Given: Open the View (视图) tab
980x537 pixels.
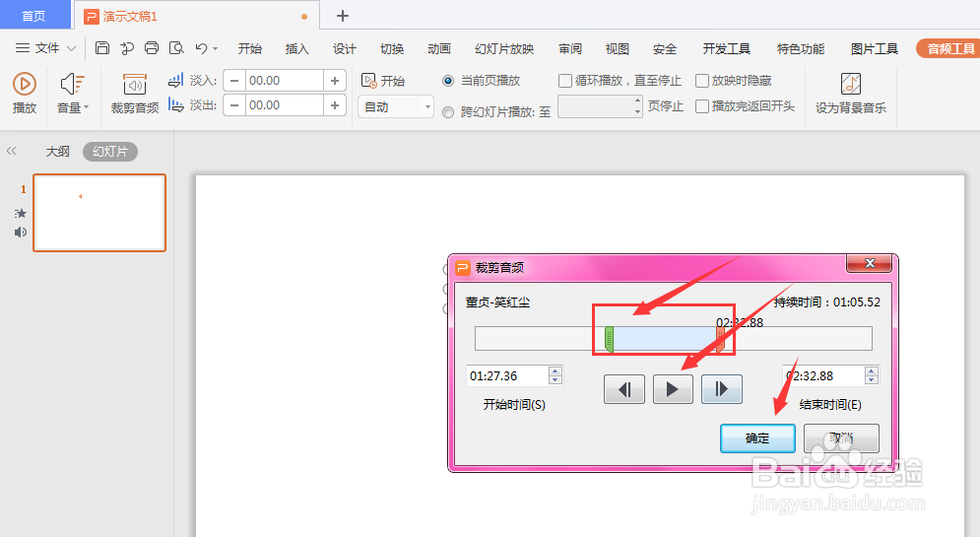Looking at the screenshot, I should 617,48.
